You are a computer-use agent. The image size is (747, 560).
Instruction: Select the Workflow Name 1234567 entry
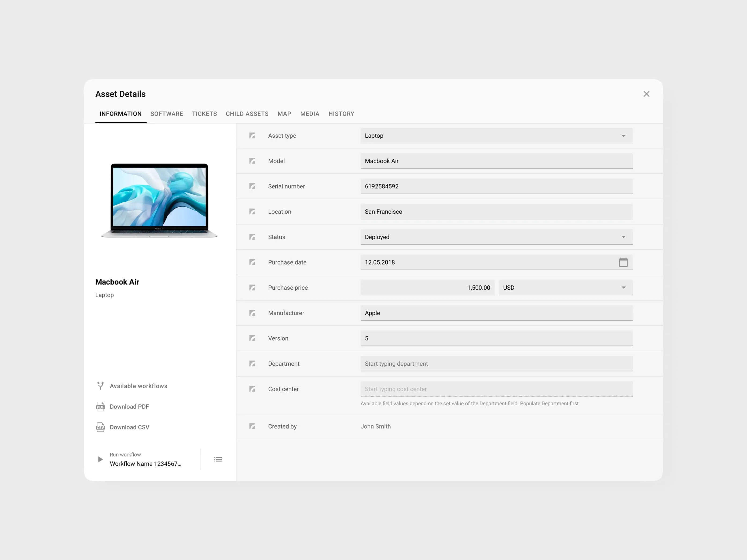145,463
